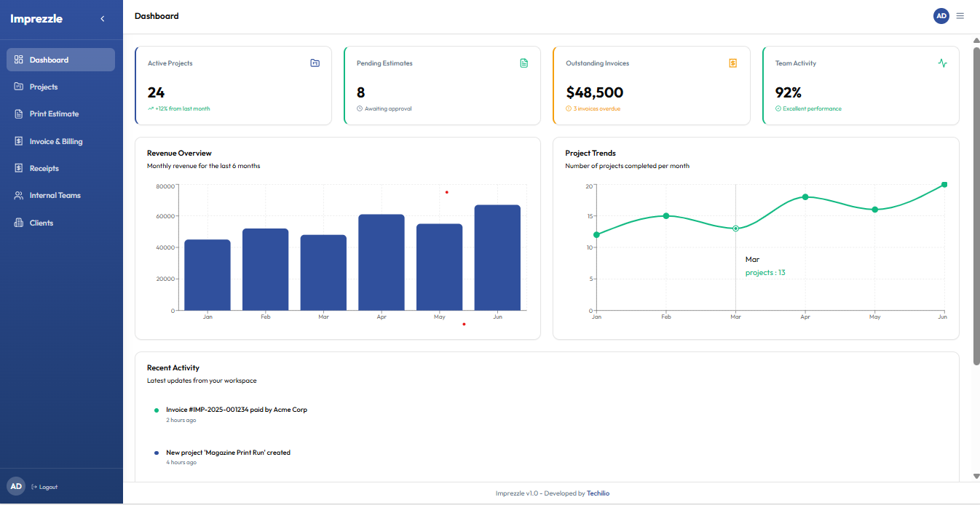Click the June bar in Revenue Overview

click(x=497, y=258)
